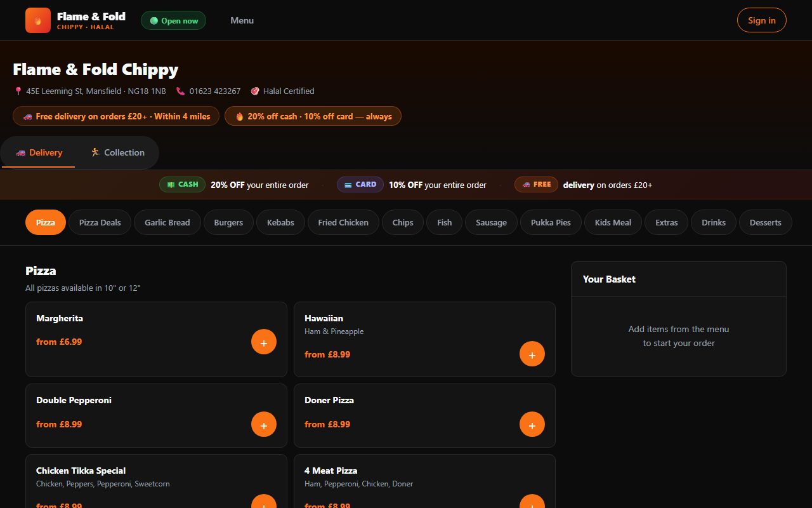Click the Flame & Fold flame logo icon
Screen dimensions: 812x508
pyautogui.click(x=38, y=20)
